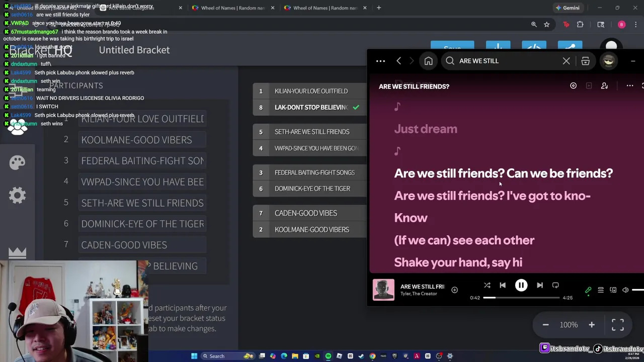The width and height of the screenshot is (644, 362).
Task: Open more options dots in lyrics header
Action: click(x=629, y=86)
